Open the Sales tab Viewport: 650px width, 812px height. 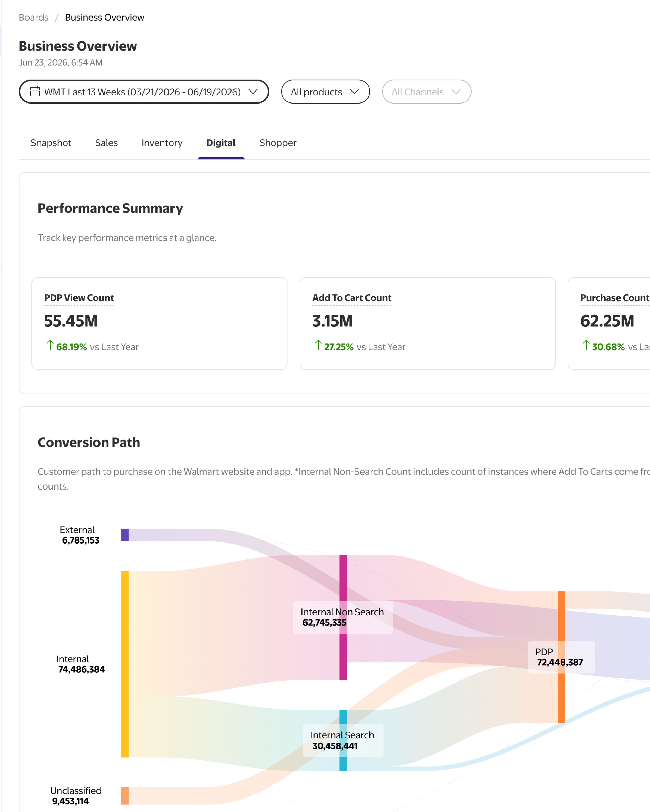tap(106, 143)
